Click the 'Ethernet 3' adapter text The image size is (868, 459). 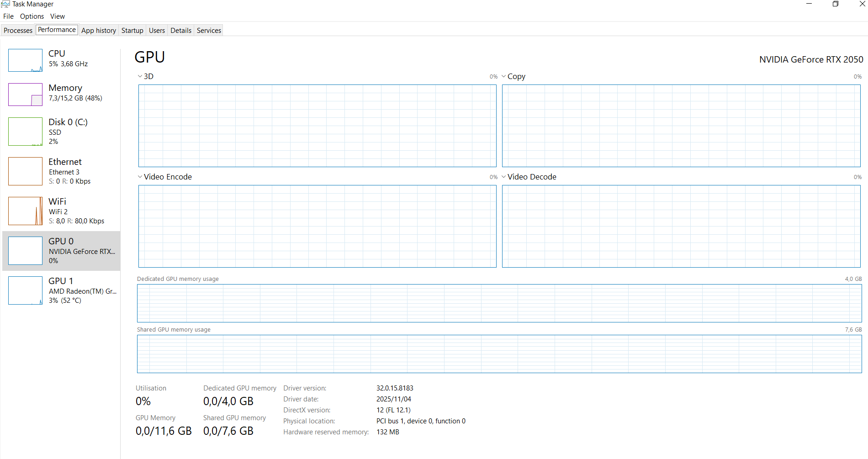pos(64,172)
